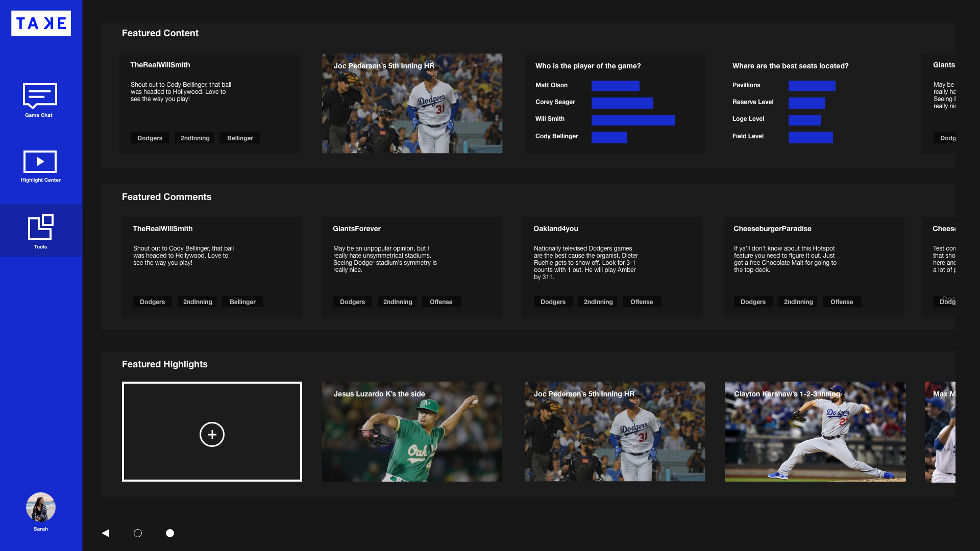Click the Bellinger tag in Featured Content
Screen dimensions: 980x551
240,138
